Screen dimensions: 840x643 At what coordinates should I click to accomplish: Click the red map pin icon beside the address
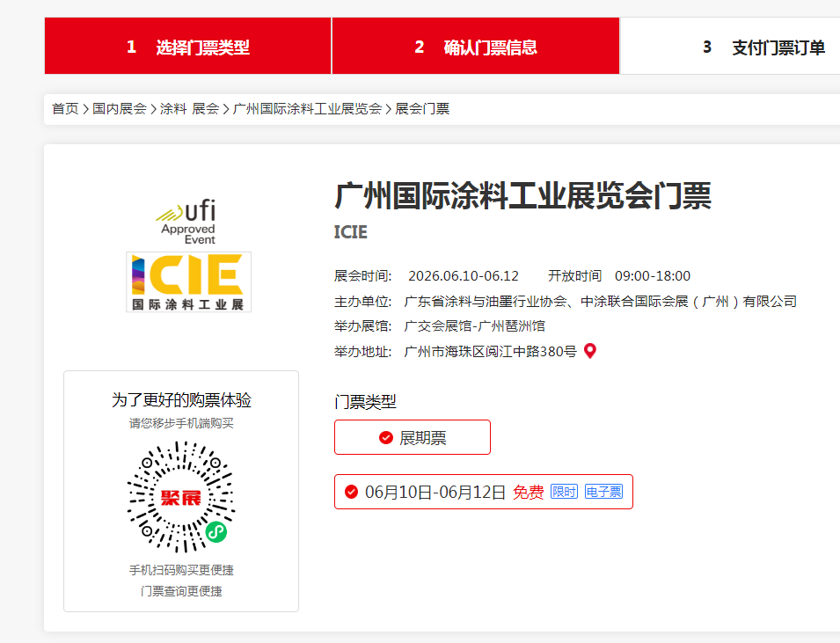point(590,351)
